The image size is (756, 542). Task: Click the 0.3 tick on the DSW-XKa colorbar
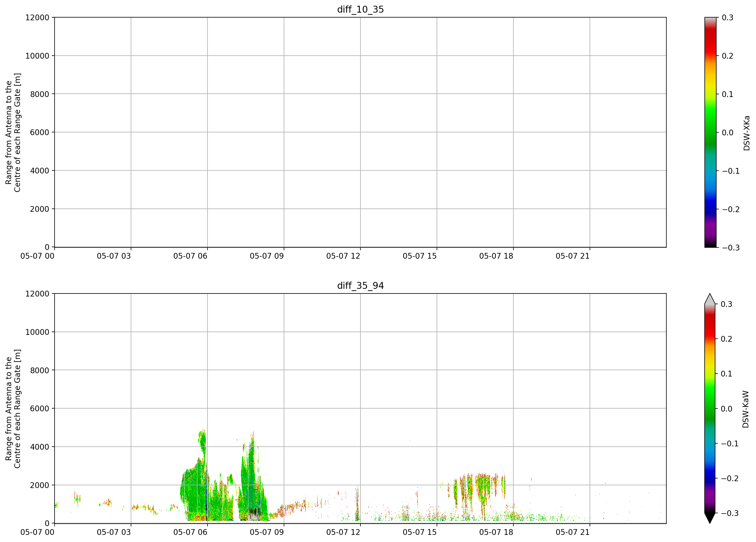[x=728, y=18]
